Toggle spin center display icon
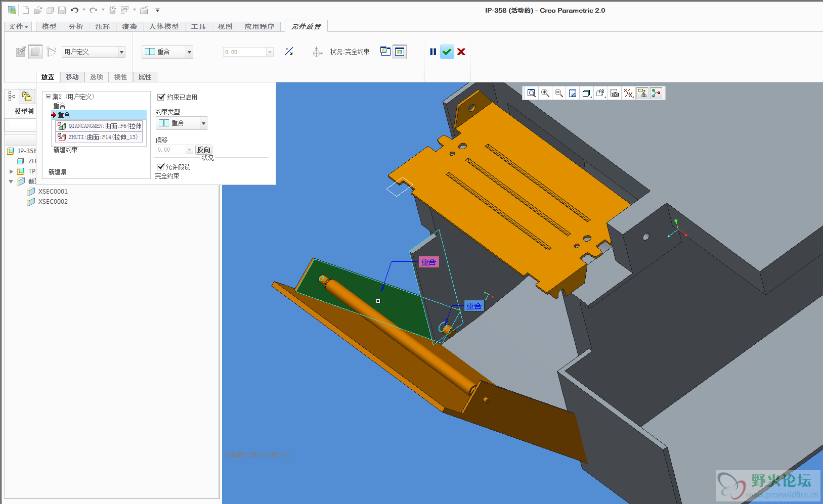Viewport: 823px width, 504px height. [656, 93]
